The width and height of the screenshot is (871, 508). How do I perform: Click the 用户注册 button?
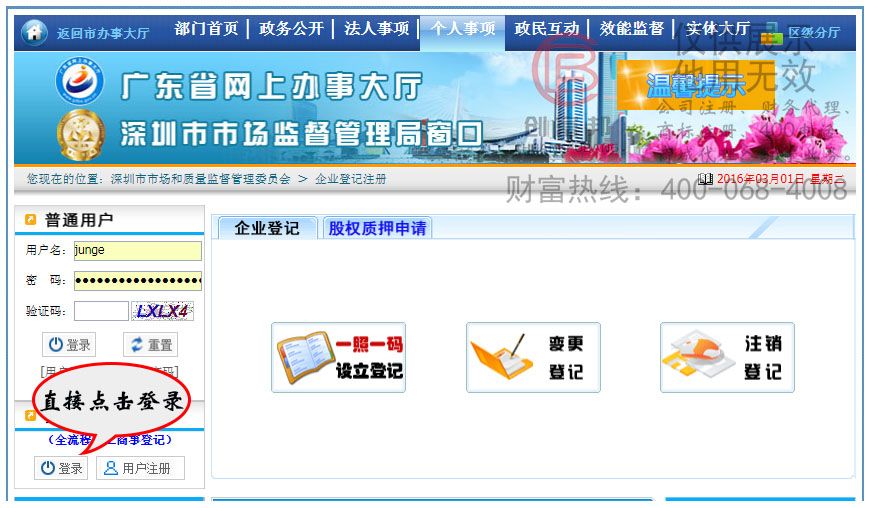(141, 468)
